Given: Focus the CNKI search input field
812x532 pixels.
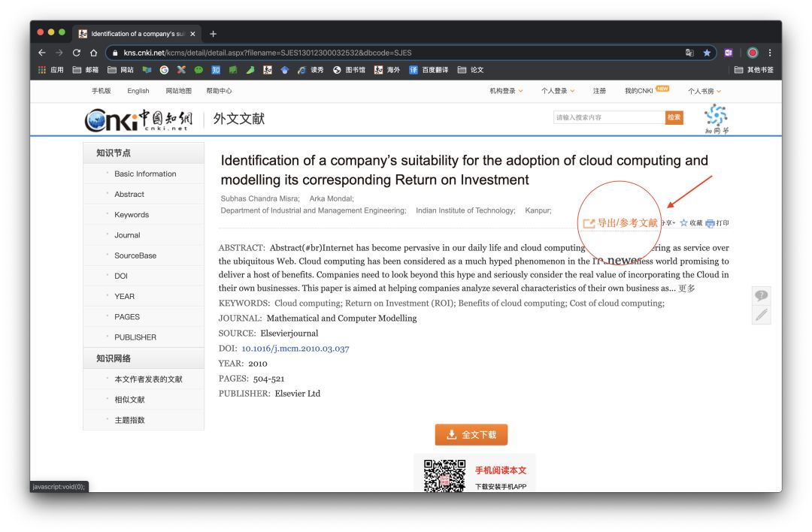Looking at the screenshot, I should tap(609, 117).
